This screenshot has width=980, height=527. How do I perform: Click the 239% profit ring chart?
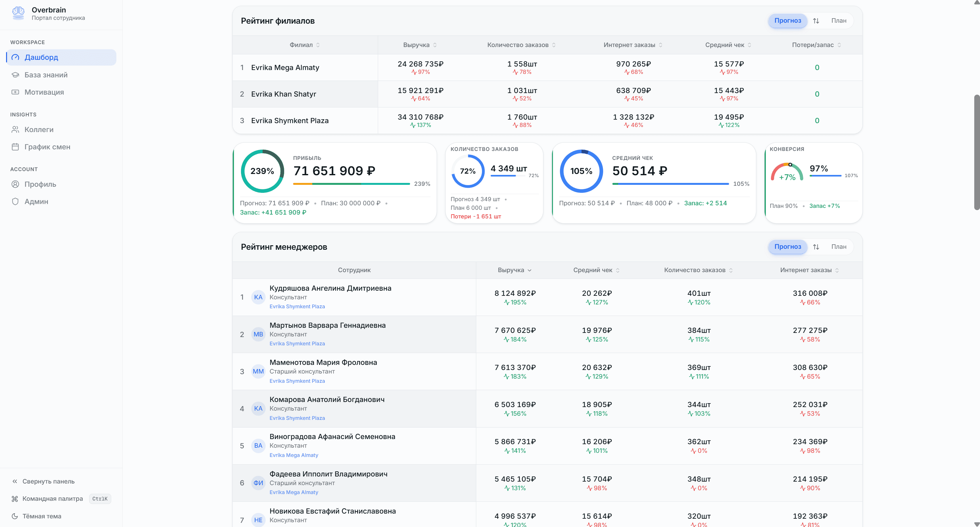262,171
